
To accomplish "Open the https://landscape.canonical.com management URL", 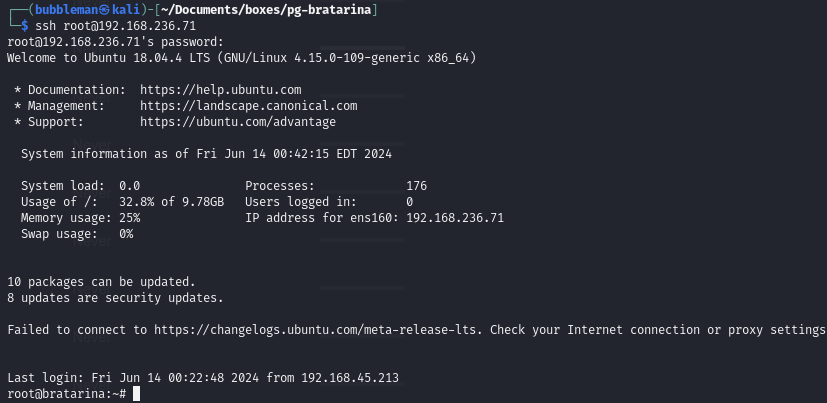I will point(248,105).
